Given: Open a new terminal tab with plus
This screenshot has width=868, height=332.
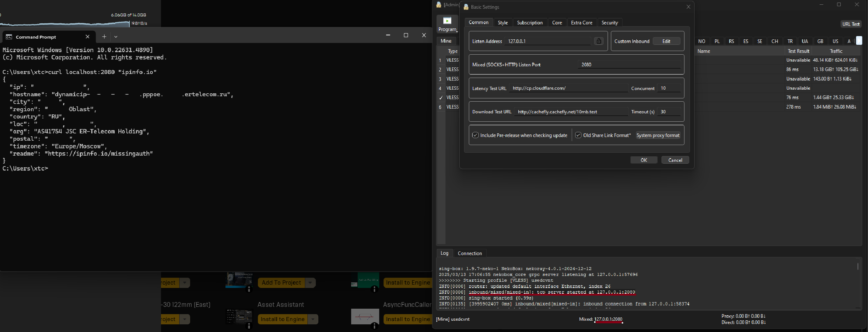Looking at the screenshot, I should click(104, 36).
